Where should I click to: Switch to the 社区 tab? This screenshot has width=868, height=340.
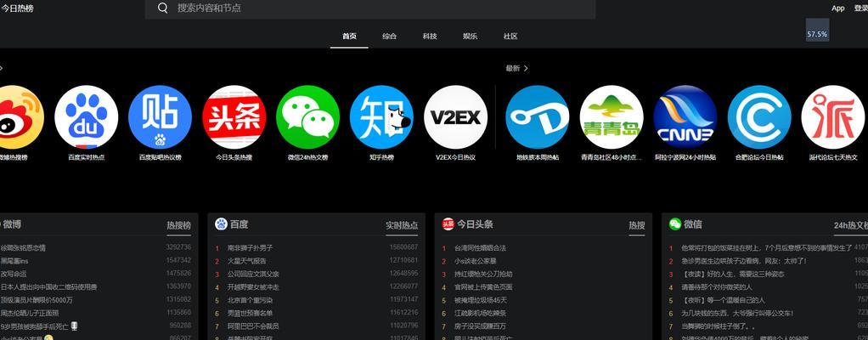pos(510,36)
